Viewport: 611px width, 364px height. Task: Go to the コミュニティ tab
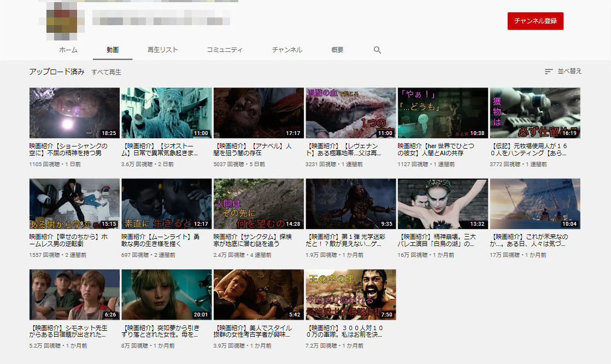[x=224, y=50]
